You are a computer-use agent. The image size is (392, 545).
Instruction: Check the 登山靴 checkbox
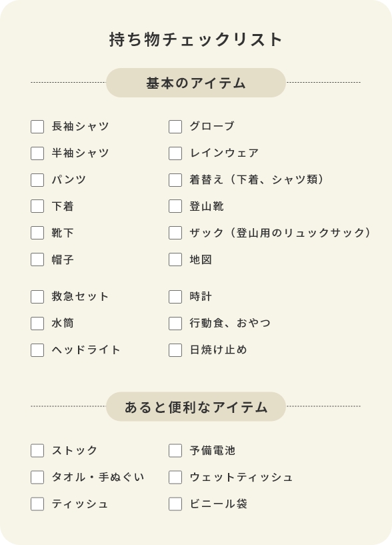tap(175, 206)
